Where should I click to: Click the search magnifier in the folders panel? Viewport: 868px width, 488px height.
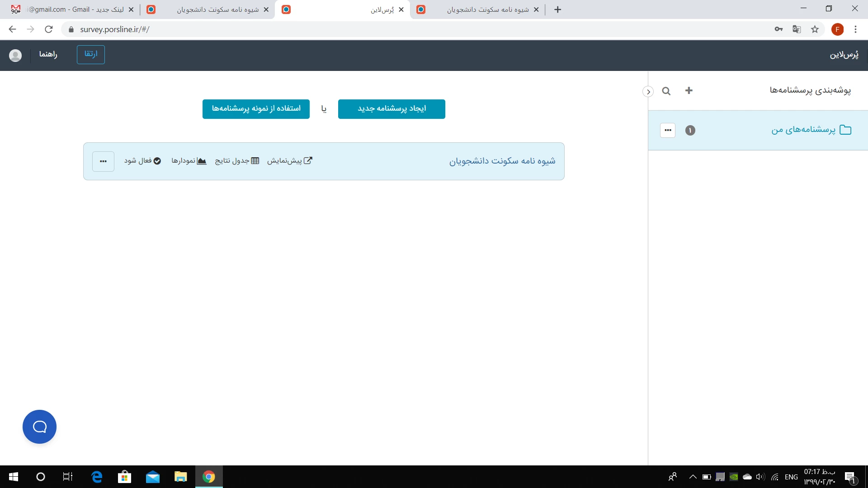point(666,91)
